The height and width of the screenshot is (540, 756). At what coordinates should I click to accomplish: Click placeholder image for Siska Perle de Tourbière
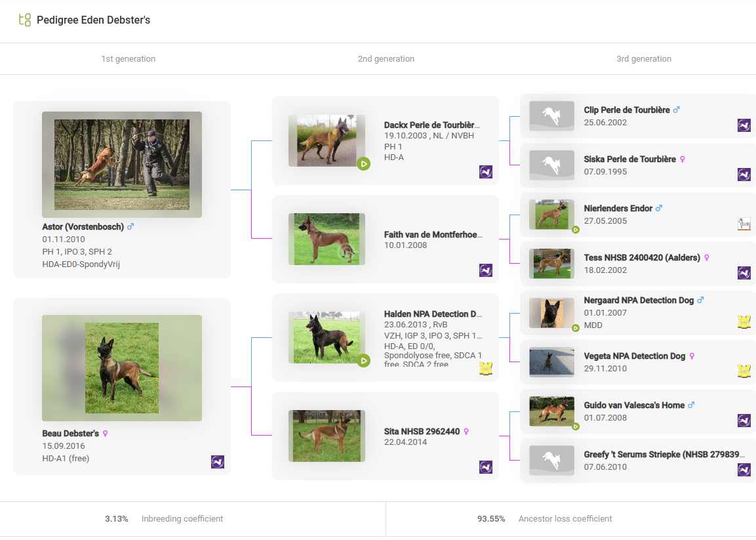pyautogui.click(x=551, y=165)
